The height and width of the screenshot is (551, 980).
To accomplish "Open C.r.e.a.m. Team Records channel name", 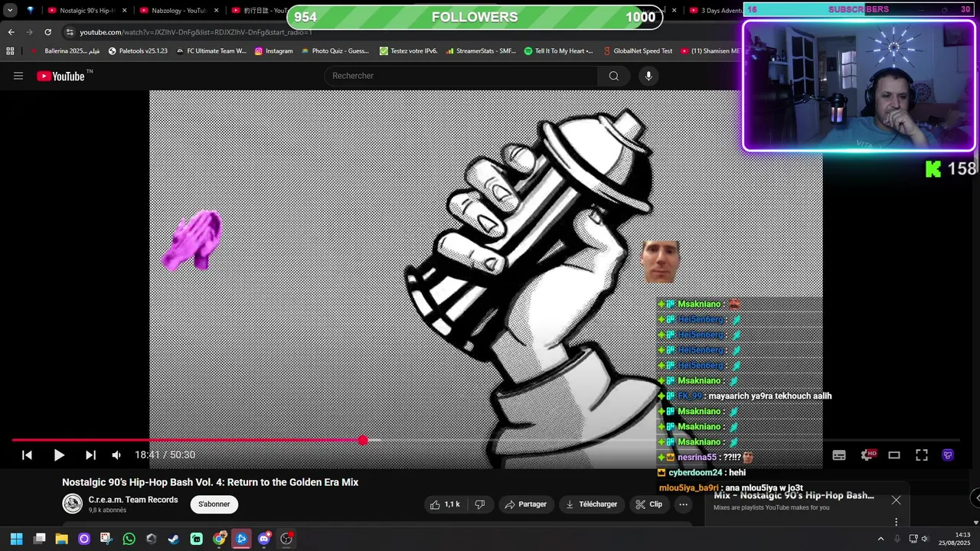I will tap(133, 500).
